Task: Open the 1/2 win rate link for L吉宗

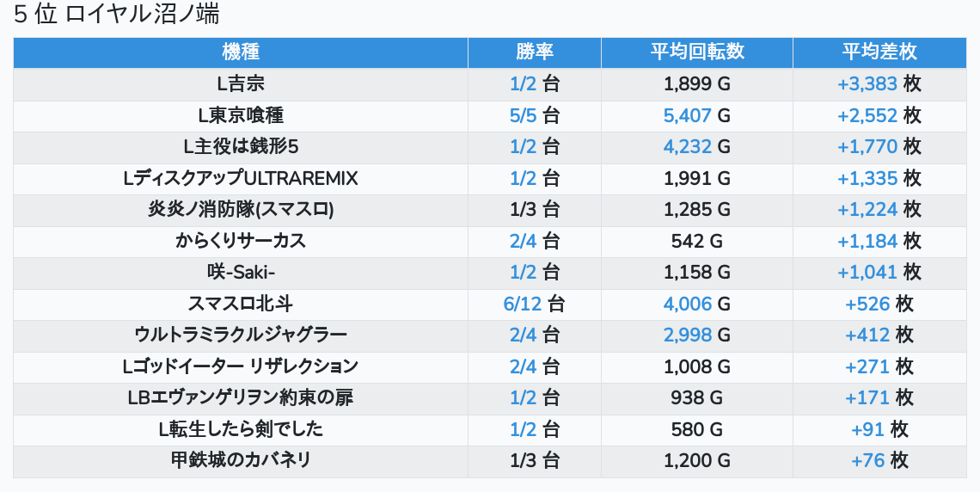Action: pyautogui.click(x=523, y=84)
